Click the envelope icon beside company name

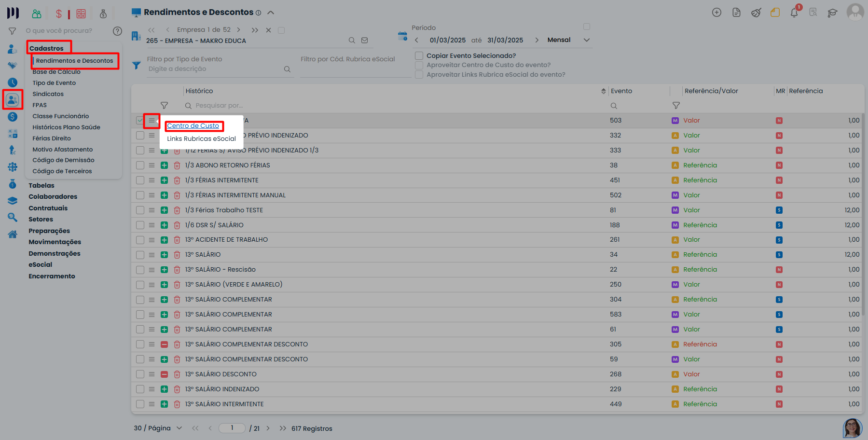click(x=365, y=41)
